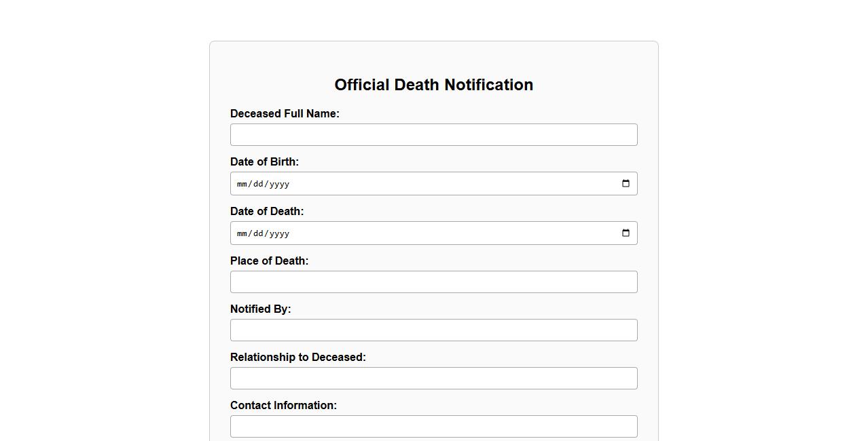Click the 'Place of Death:' label

pyautogui.click(x=269, y=261)
